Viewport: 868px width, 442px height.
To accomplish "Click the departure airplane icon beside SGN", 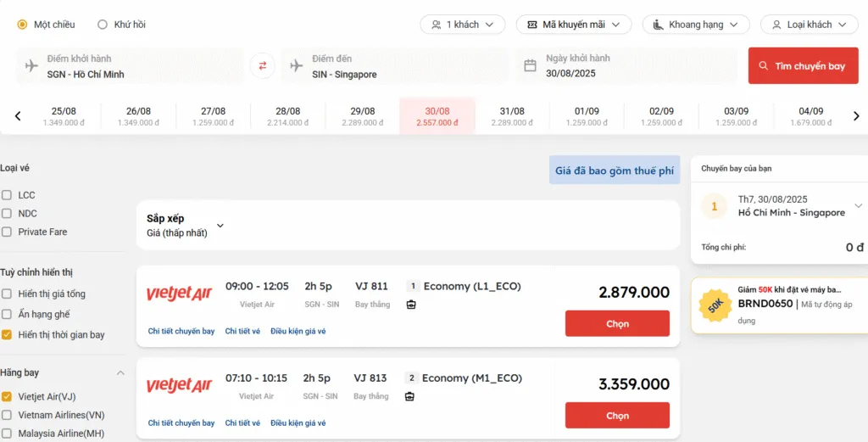I will [31, 66].
